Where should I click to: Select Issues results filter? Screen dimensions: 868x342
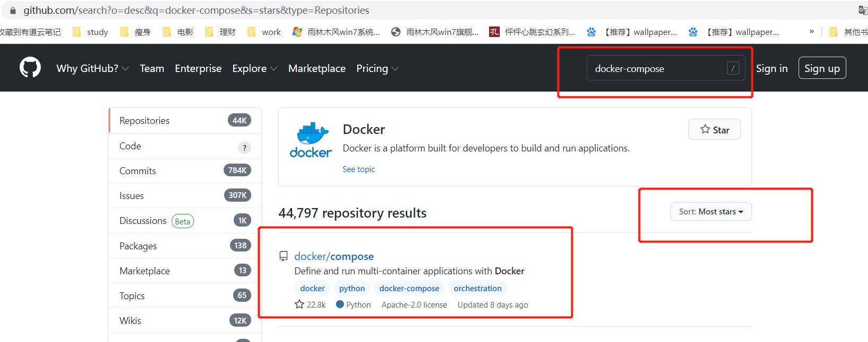[185, 195]
